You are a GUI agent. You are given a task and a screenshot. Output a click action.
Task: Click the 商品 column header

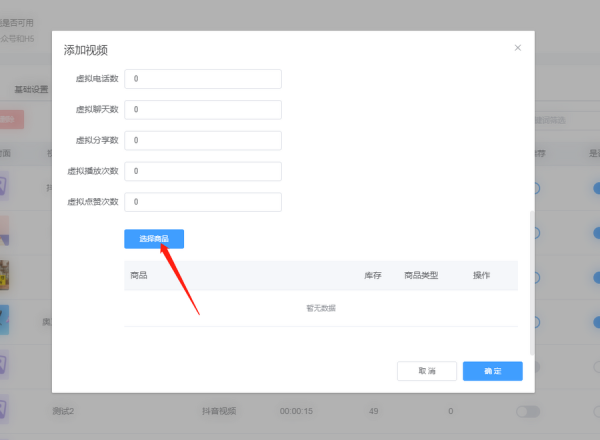(x=139, y=275)
